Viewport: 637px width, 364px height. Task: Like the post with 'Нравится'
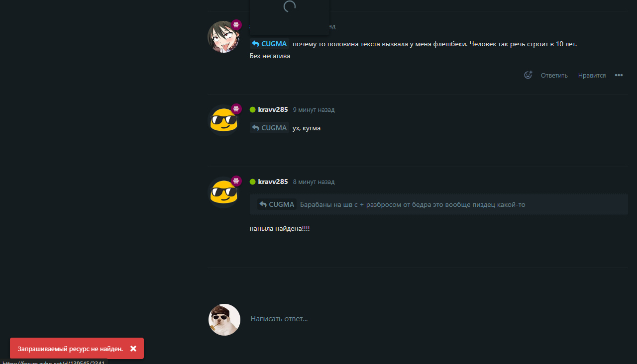coord(592,76)
